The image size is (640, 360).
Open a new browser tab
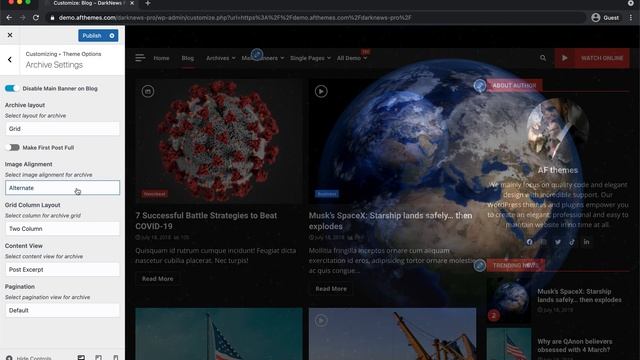148,3
